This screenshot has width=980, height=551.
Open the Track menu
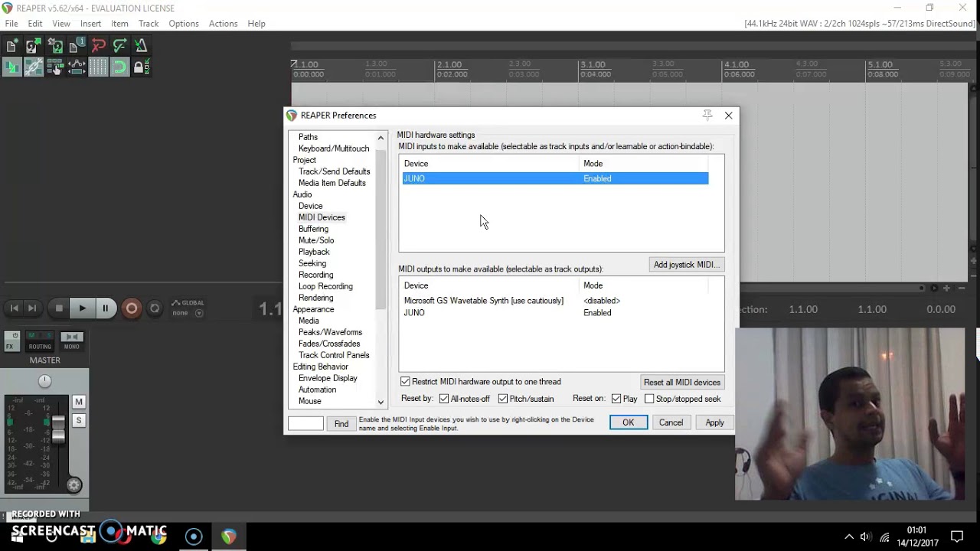[x=149, y=24]
